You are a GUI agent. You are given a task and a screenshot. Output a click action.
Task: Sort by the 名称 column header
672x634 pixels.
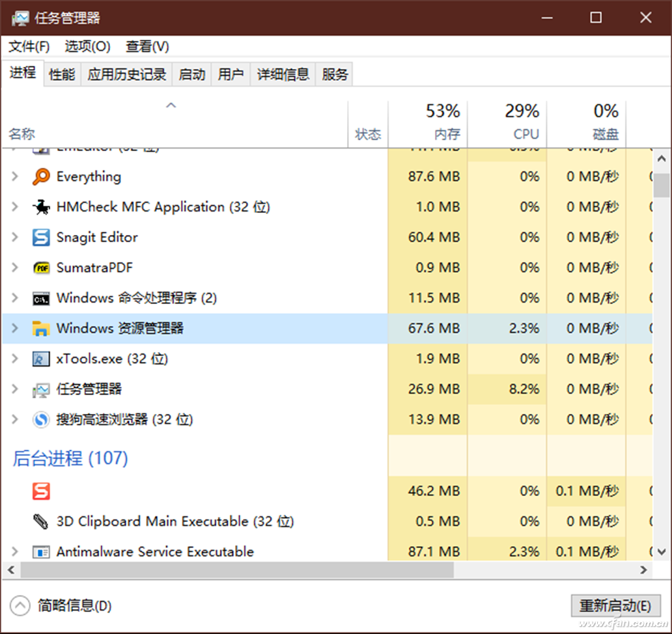pos(175,124)
